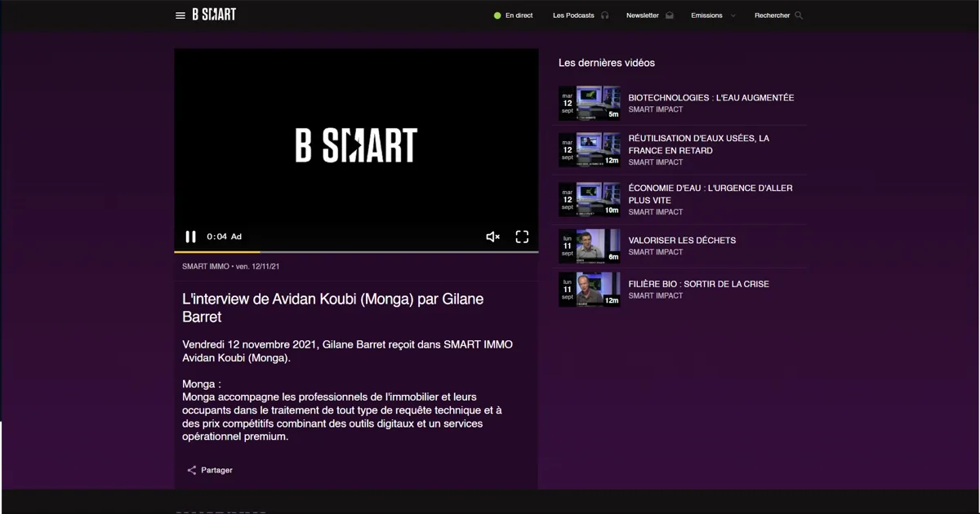Open thumbnail of Valoriser les déchets video
Screen dimensions: 980x514
click(589, 246)
